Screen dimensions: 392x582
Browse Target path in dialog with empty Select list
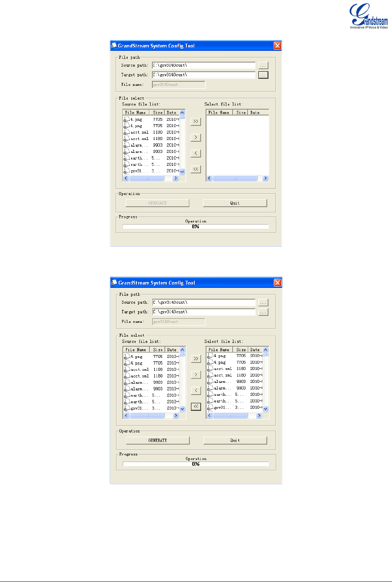(x=263, y=75)
